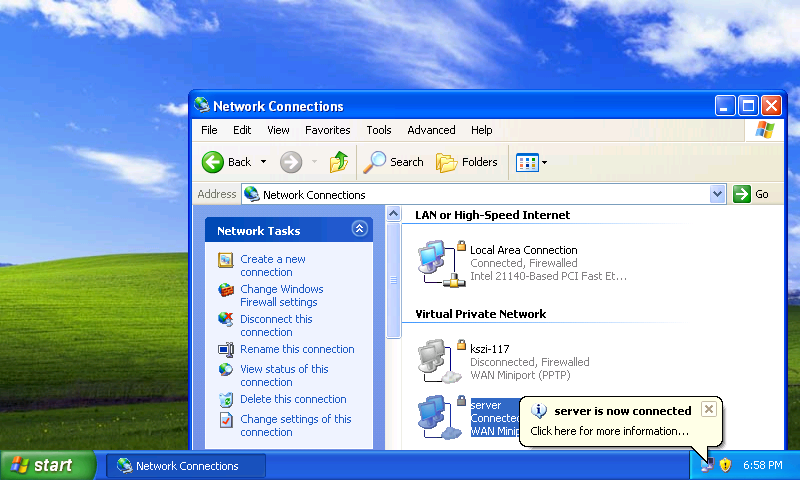The height and width of the screenshot is (480, 800).
Task: Click the LAN or High-Speed Internet header
Action: pyautogui.click(x=492, y=215)
